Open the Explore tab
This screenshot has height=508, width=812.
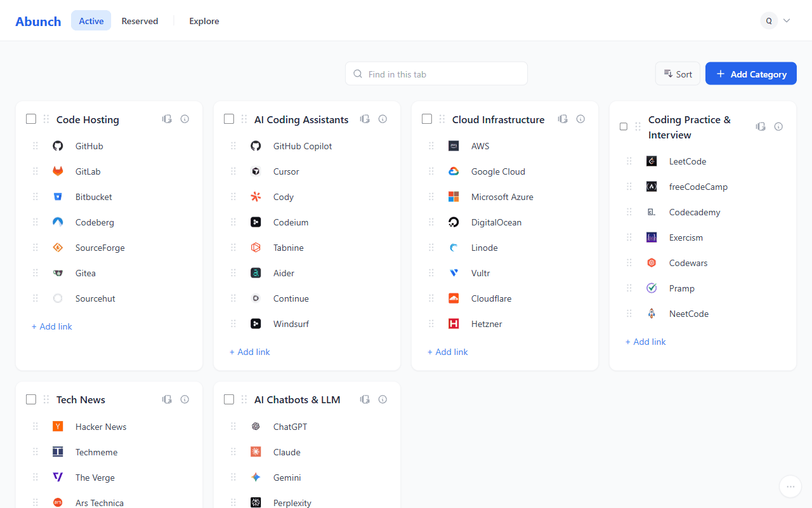click(204, 20)
